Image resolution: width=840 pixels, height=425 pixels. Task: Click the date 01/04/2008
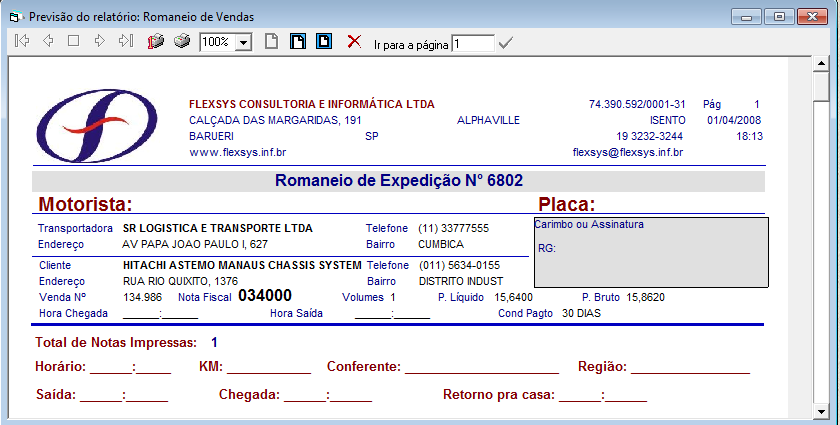(x=734, y=121)
